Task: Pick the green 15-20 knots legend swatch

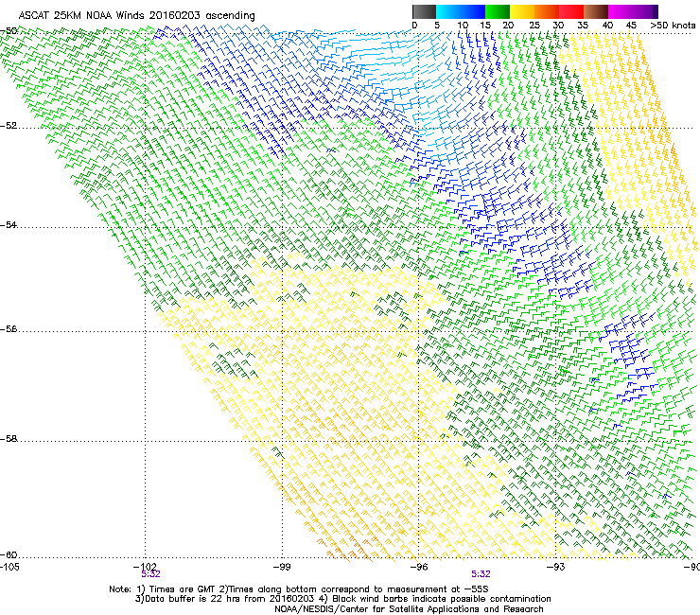Action: point(498,11)
